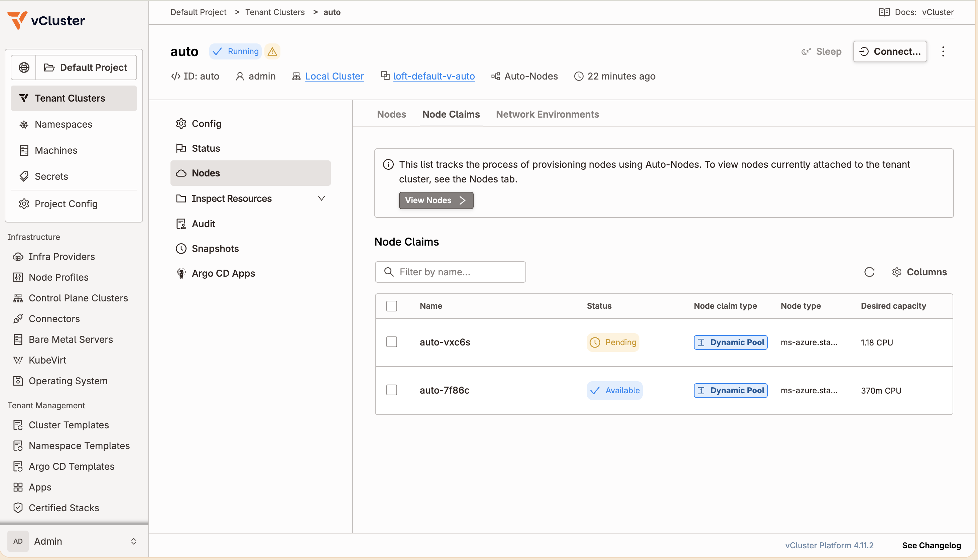Switch to Network Environments tab
The width and height of the screenshot is (978, 560).
pyautogui.click(x=547, y=114)
